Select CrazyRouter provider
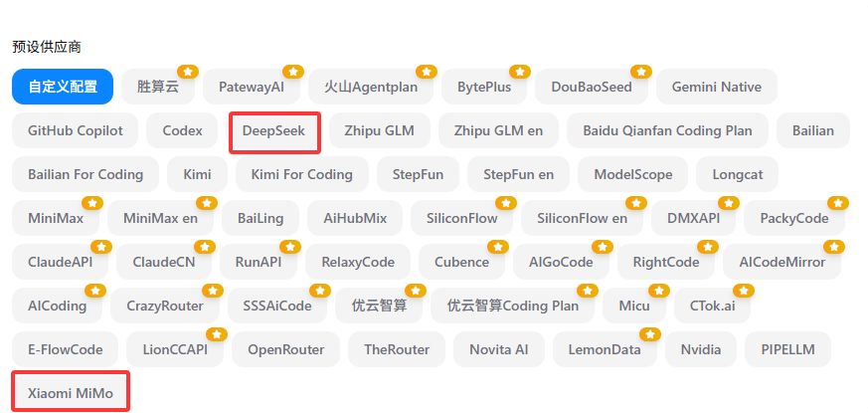The height and width of the screenshot is (413, 868). (x=164, y=306)
